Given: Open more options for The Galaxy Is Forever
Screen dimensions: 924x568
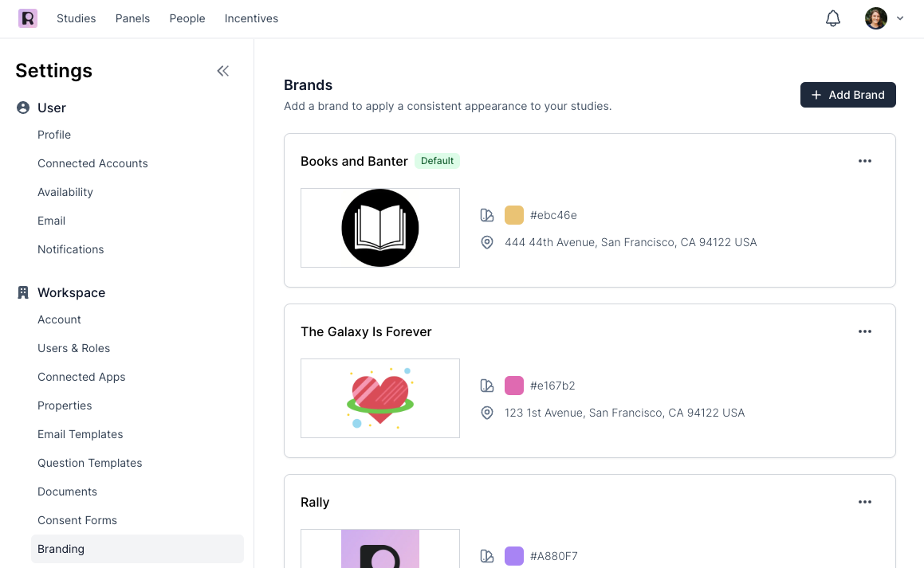Looking at the screenshot, I should pos(865,331).
